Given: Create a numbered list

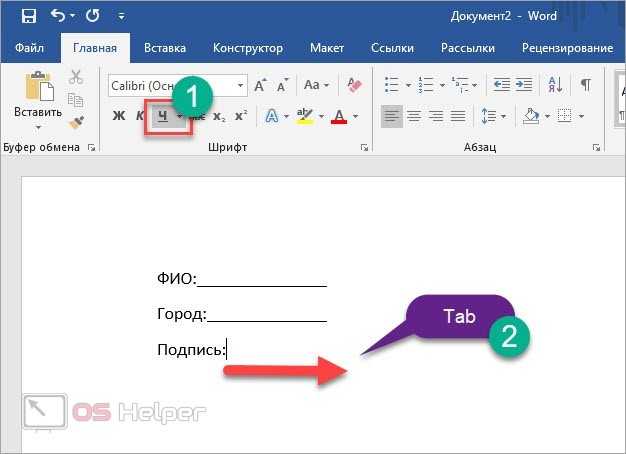Looking at the screenshot, I should tap(426, 85).
